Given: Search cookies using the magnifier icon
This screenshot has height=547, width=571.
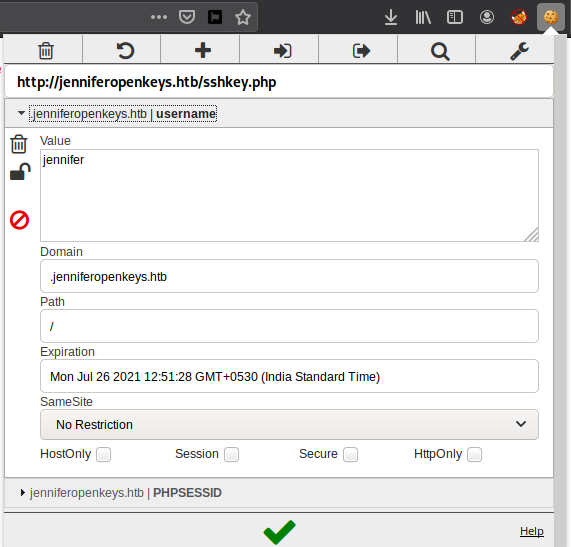Looking at the screenshot, I should pyautogui.click(x=440, y=51).
